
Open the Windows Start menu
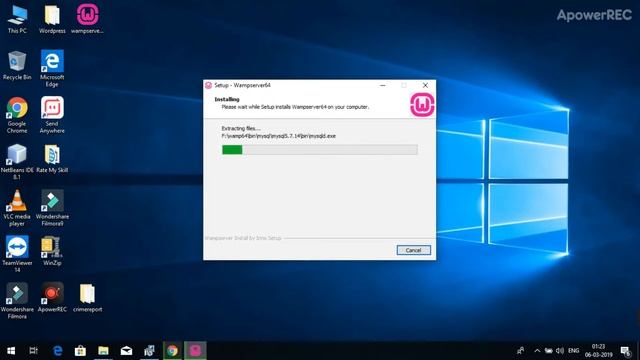[11, 351]
